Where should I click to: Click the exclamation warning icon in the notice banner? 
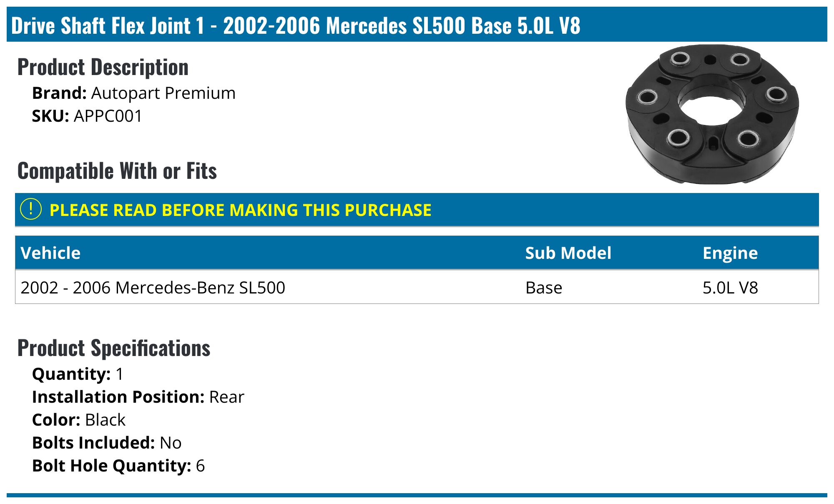coord(31,209)
